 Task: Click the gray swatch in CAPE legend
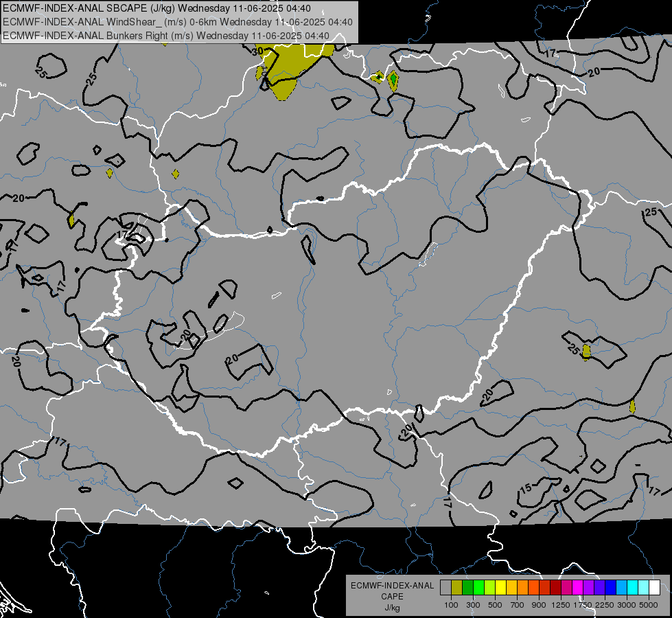click(445, 588)
